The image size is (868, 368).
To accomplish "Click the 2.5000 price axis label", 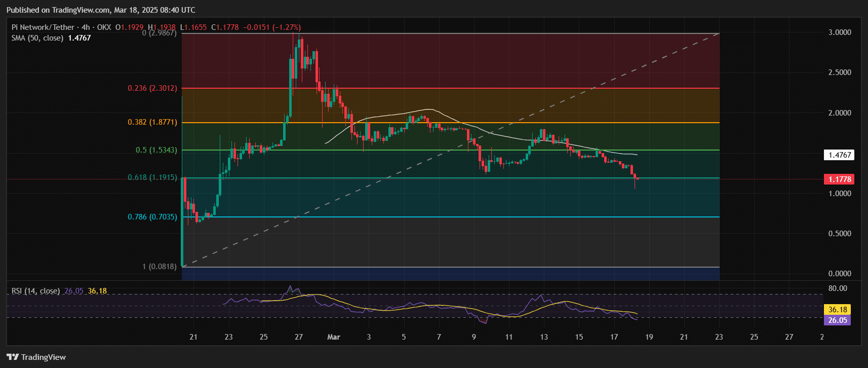I will pos(840,72).
